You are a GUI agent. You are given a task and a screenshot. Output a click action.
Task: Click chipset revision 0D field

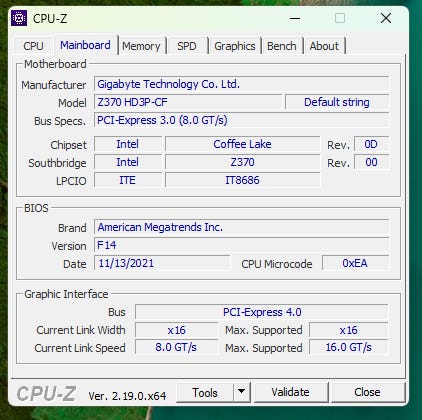pyautogui.click(x=371, y=144)
